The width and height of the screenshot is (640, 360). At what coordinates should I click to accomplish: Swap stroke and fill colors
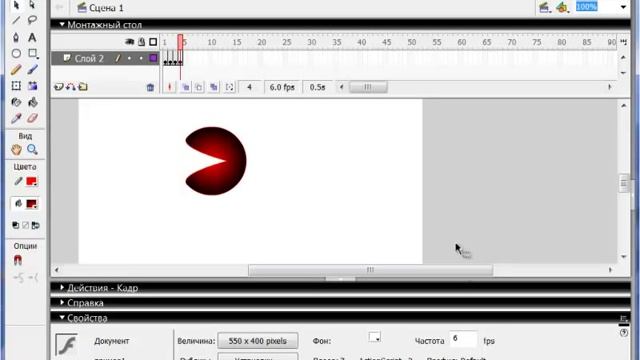click(x=36, y=225)
